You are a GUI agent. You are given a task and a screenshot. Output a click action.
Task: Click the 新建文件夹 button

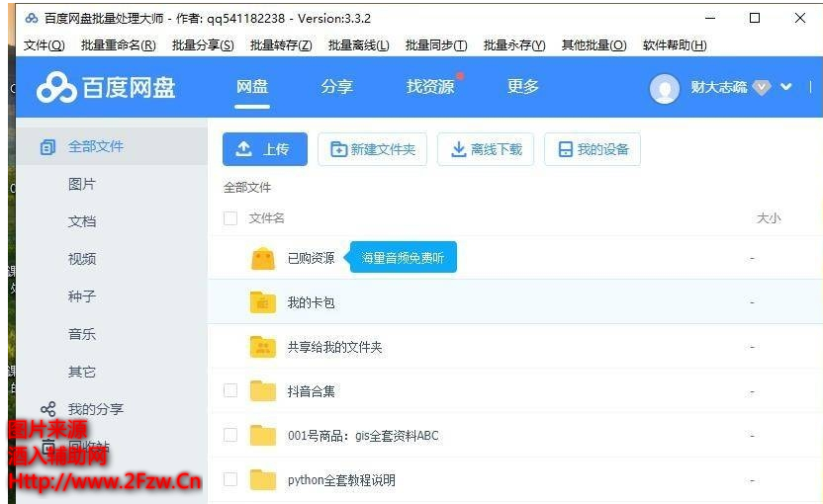(x=372, y=149)
